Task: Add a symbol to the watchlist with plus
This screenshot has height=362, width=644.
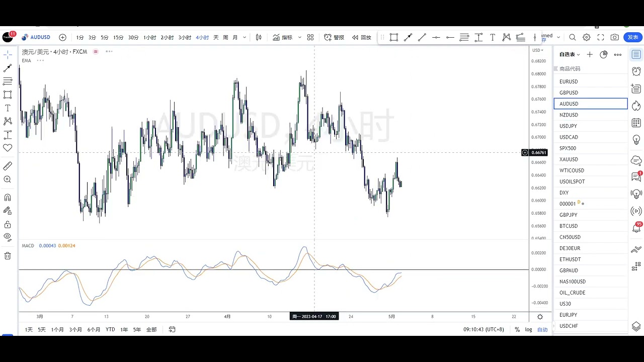Action: pos(590,54)
